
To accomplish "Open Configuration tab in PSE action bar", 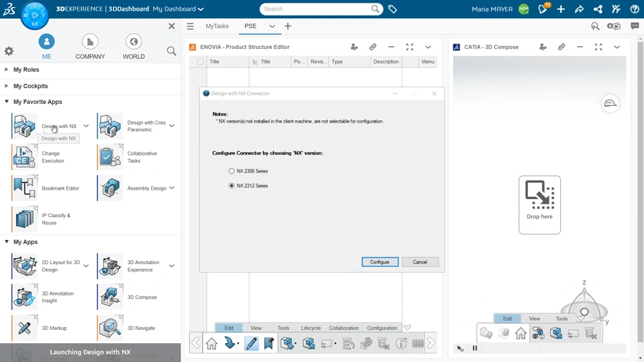I will 382,328.
